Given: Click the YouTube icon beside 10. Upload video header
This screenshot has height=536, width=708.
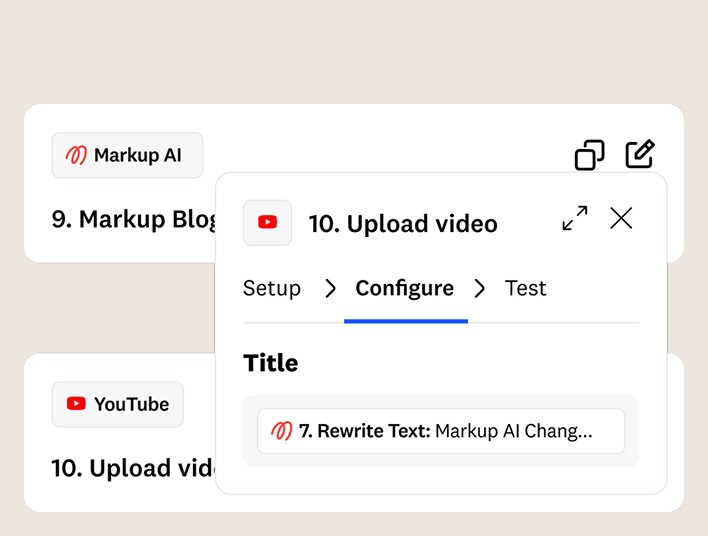Looking at the screenshot, I should click(267, 223).
